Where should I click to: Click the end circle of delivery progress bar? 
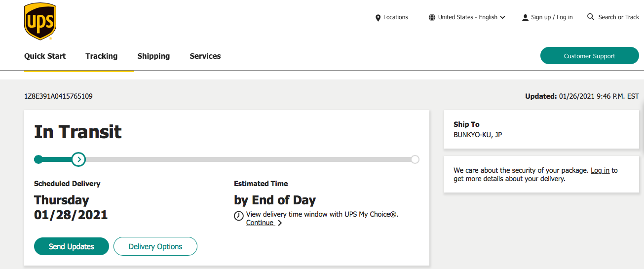click(415, 159)
